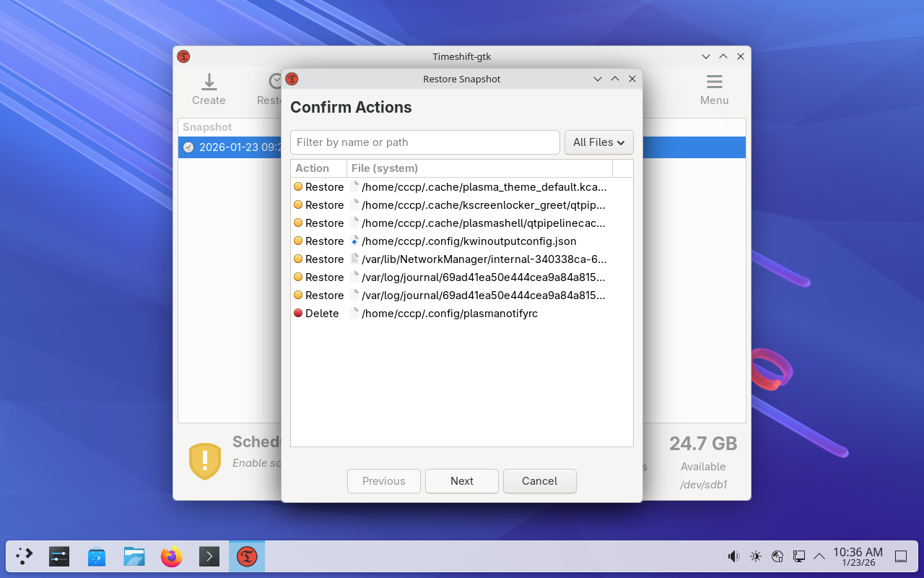Launch the Konsole terminal from taskbar
Image resolution: width=924 pixels, height=578 pixels.
[209, 556]
